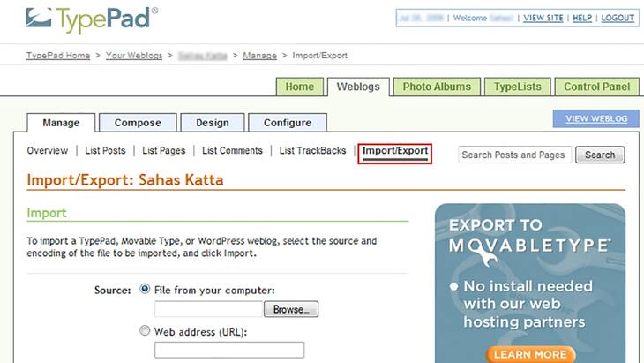Click the 'Source:' label
The width and height of the screenshot is (644, 363).
tap(113, 291)
